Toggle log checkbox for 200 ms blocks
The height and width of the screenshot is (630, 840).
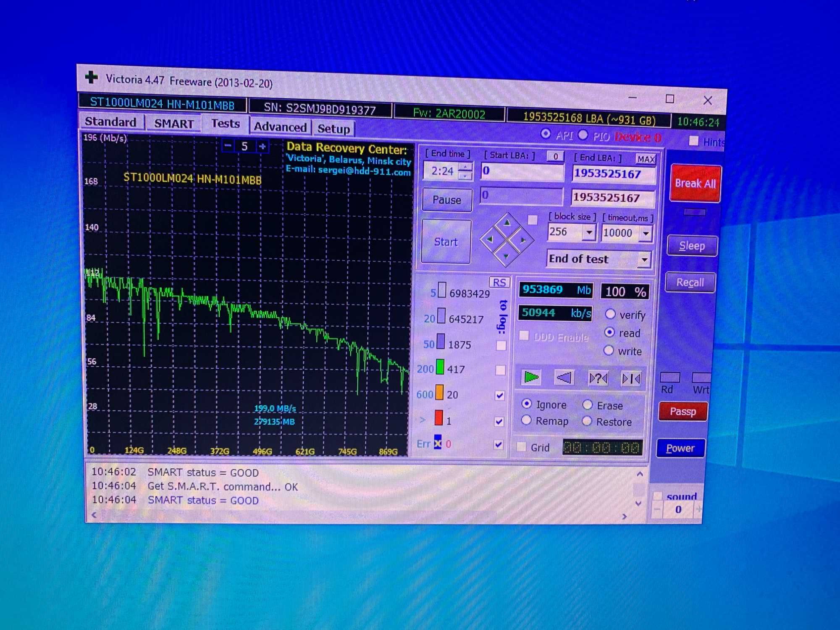tap(500, 370)
